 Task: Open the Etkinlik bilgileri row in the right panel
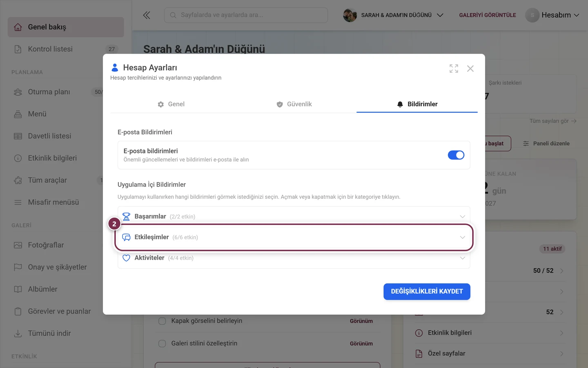(x=490, y=333)
